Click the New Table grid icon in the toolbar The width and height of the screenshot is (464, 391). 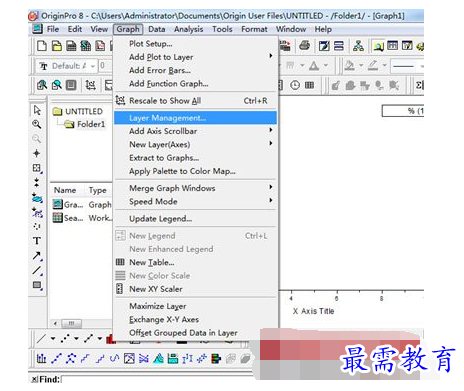click(x=309, y=85)
